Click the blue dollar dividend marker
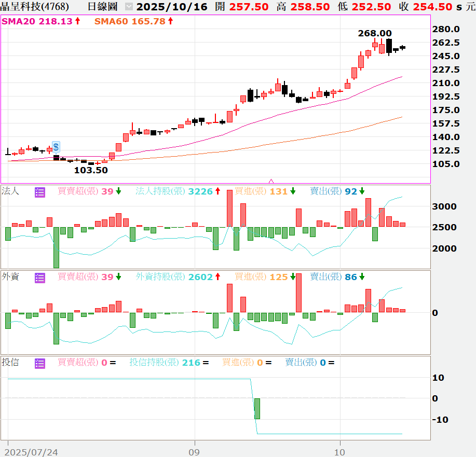Image resolution: width=476 pixels, height=457 pixels. 56,147
